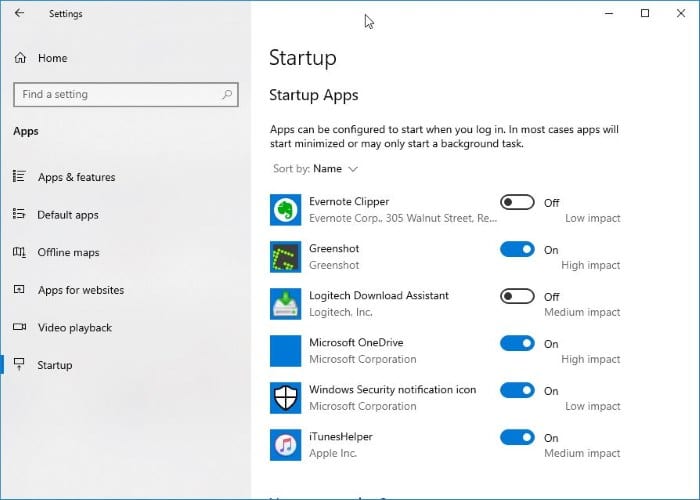Click Logitech Download Assistant name
Screen dimensions: 700x500
click(379, 296)
